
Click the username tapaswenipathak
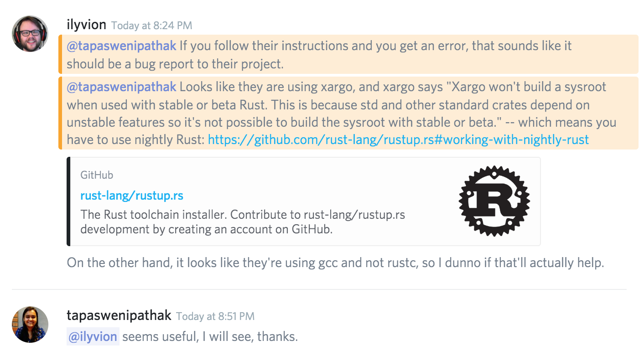(119, 315)
